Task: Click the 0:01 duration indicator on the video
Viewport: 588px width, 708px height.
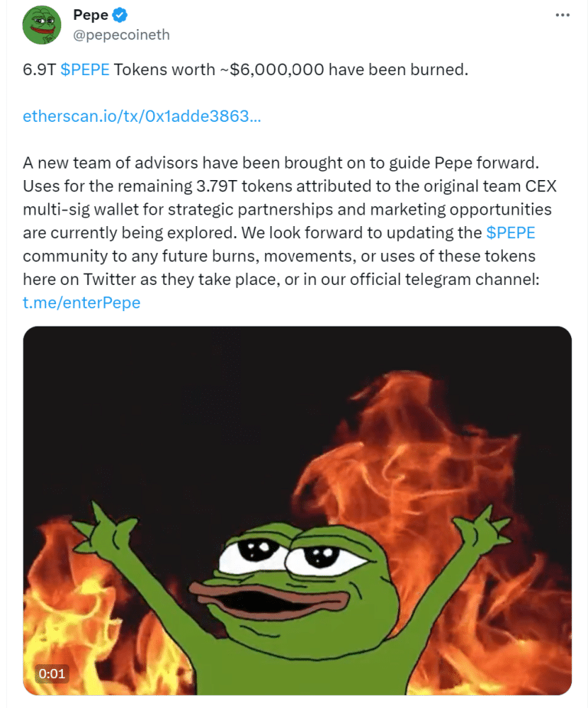Action: click(51, 675)
